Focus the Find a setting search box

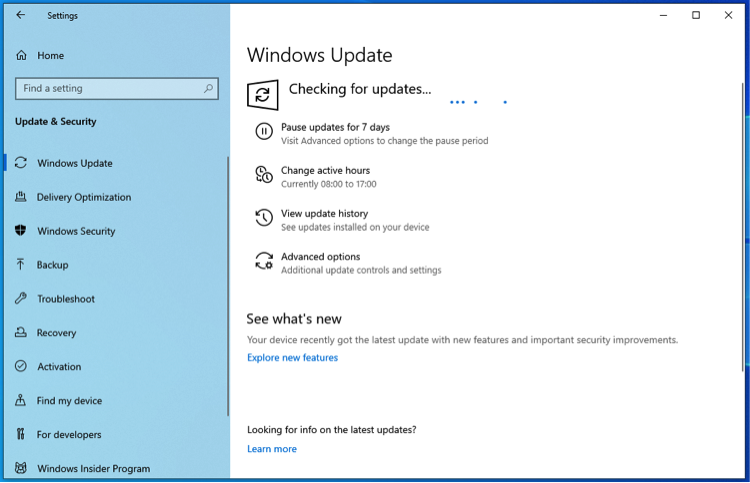pos(108,88)
